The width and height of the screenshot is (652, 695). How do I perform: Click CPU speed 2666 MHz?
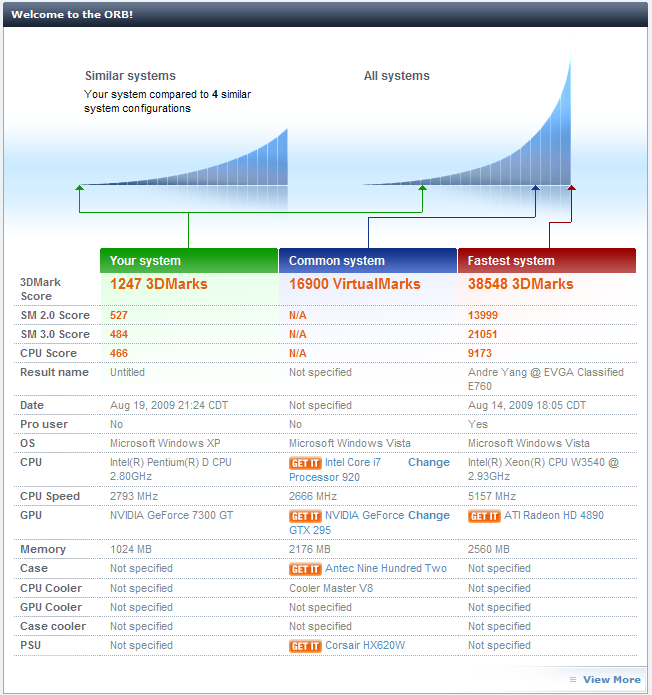(313, 496)
